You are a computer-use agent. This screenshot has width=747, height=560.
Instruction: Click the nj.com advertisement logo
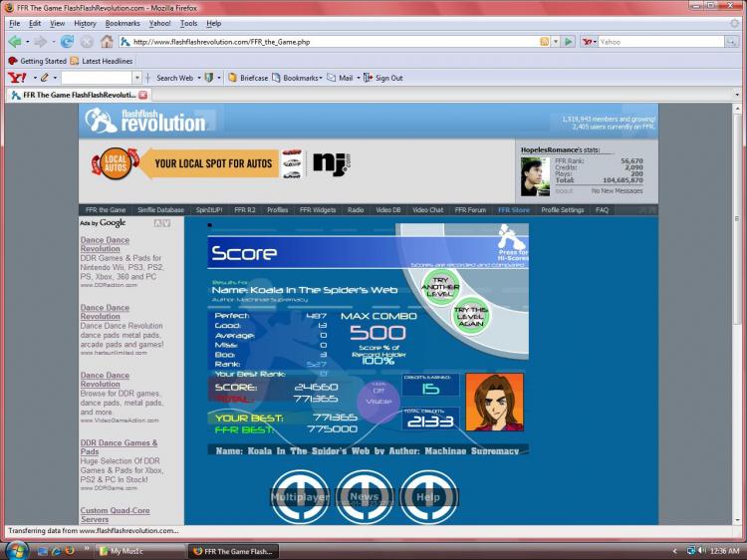coord(332,164)
